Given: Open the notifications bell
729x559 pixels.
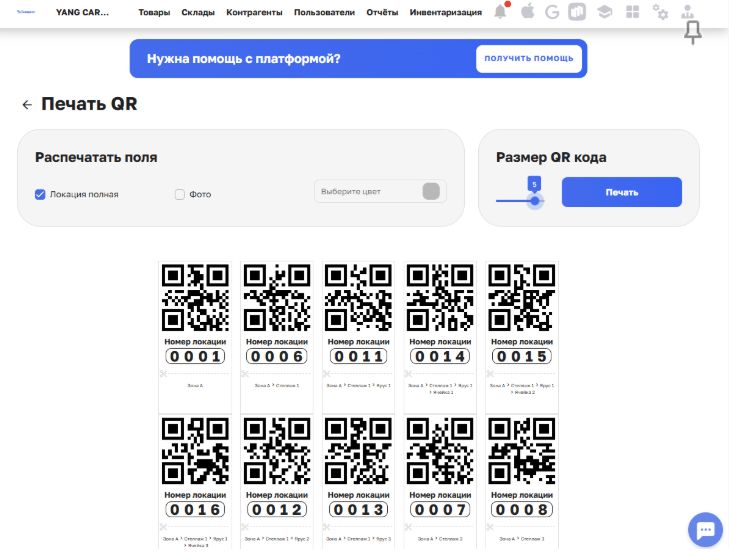Looking at the screenshot, I should [x=501, y=13].
